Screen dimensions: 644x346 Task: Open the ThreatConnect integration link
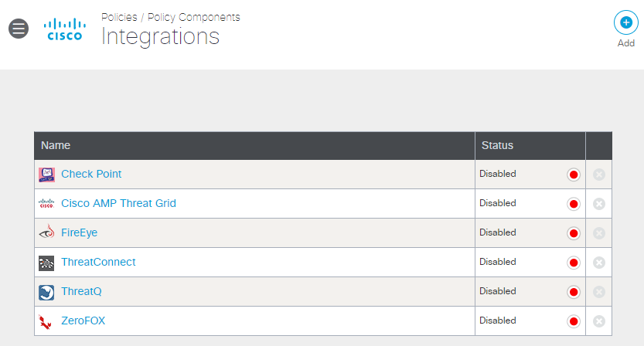click(x=98, y=262)
